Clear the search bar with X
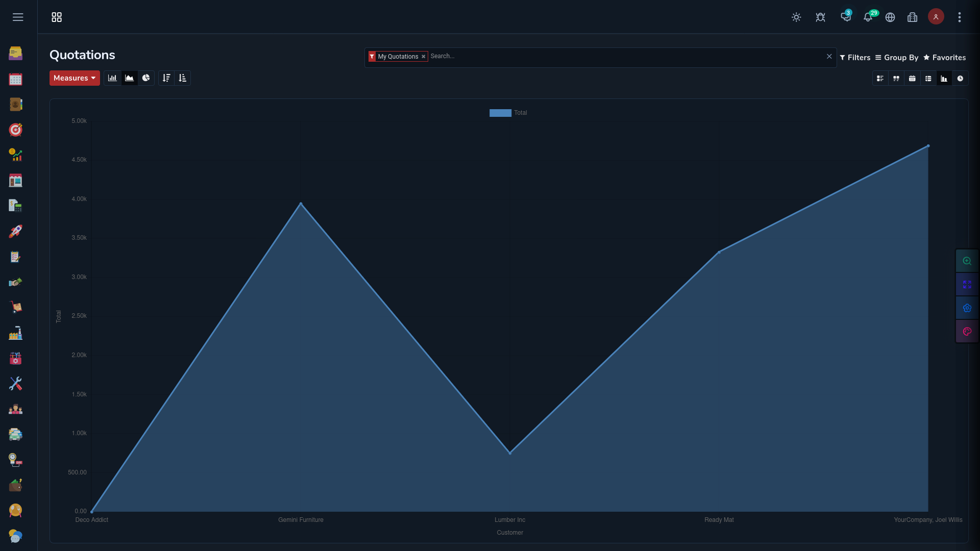980x551 pixels. pos(829,56)
